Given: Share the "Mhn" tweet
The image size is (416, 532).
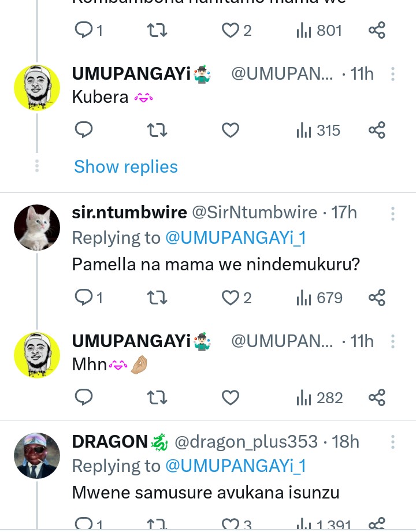Looking at the screenshot, I should [377, 398].
